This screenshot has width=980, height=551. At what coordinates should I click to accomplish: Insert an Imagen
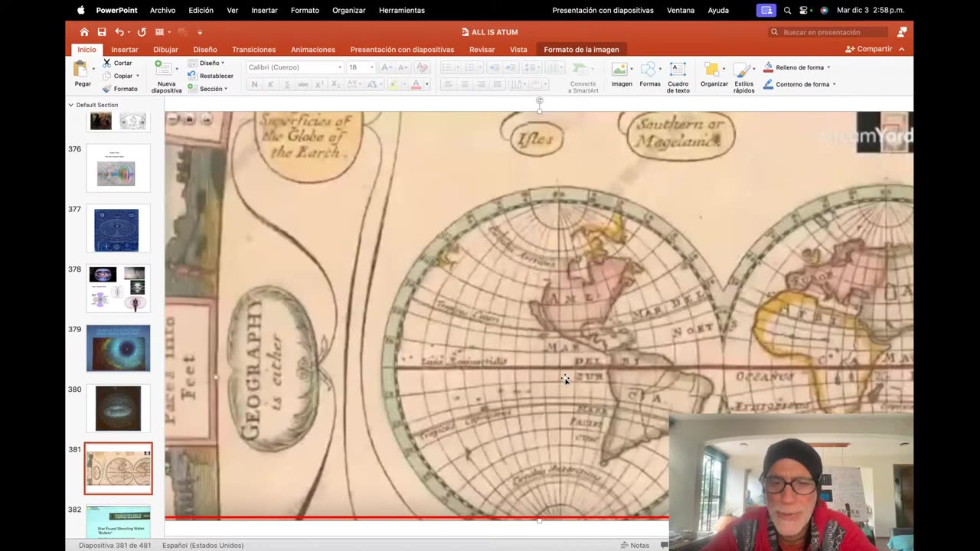(621, 77)
